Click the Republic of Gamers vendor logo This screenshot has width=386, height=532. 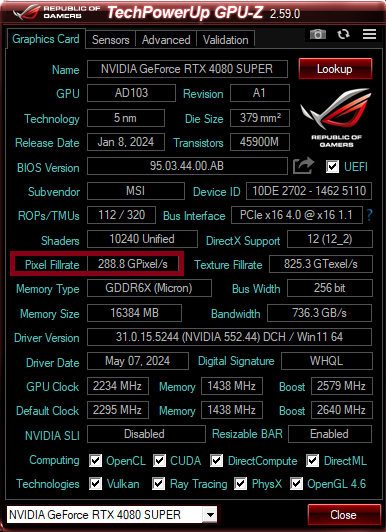pos(336,117)
